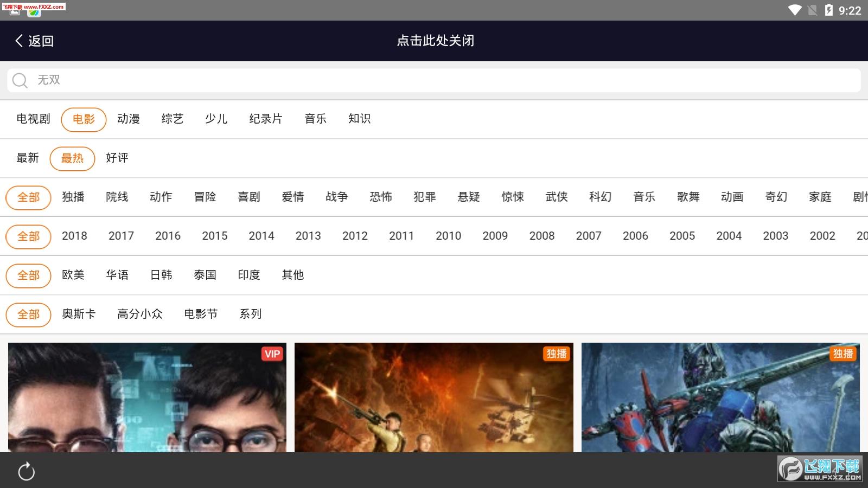Screen dimensions: 868x488
Task: Filter genre by 犯罪
Action: point(425,197)
